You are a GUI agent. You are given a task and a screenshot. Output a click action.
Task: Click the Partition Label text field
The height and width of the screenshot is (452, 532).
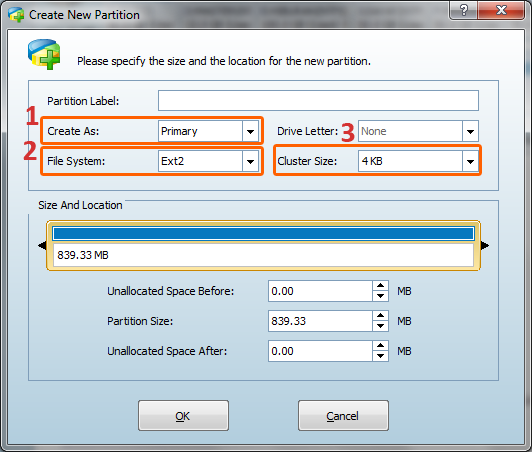pos(318,100)
